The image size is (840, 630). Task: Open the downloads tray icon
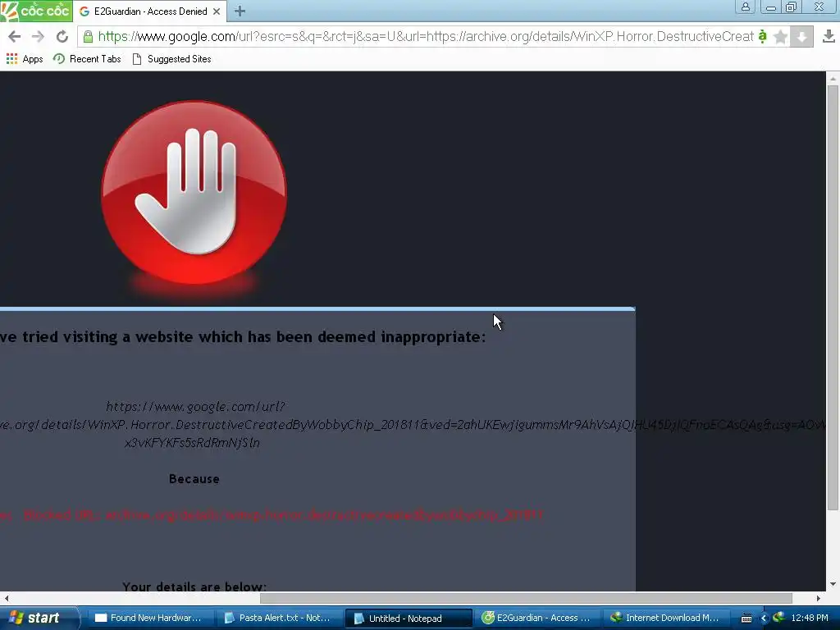coord(829,36)
